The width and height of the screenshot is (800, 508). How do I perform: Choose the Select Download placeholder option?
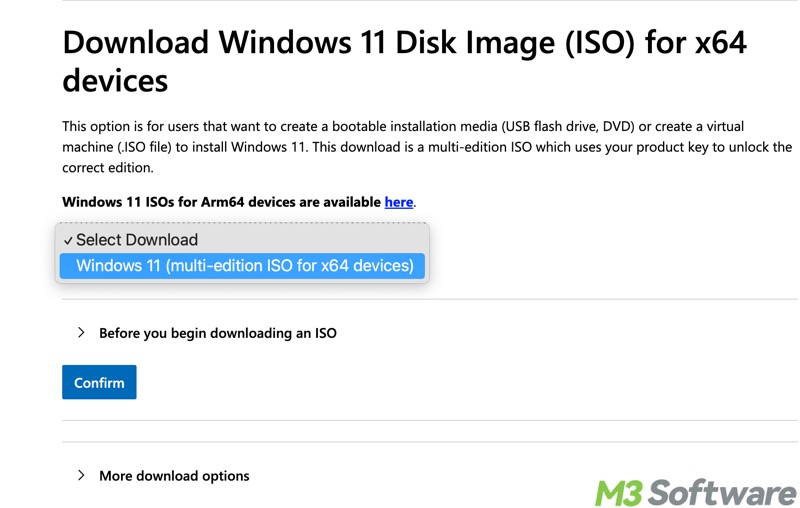coord(137,240)
